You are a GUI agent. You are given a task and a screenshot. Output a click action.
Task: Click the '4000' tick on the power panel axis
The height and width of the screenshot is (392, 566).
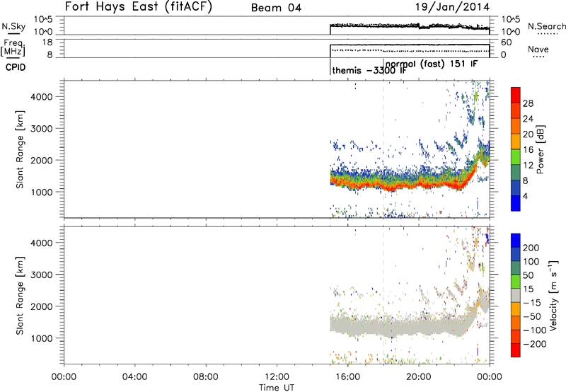click(42, 97)
